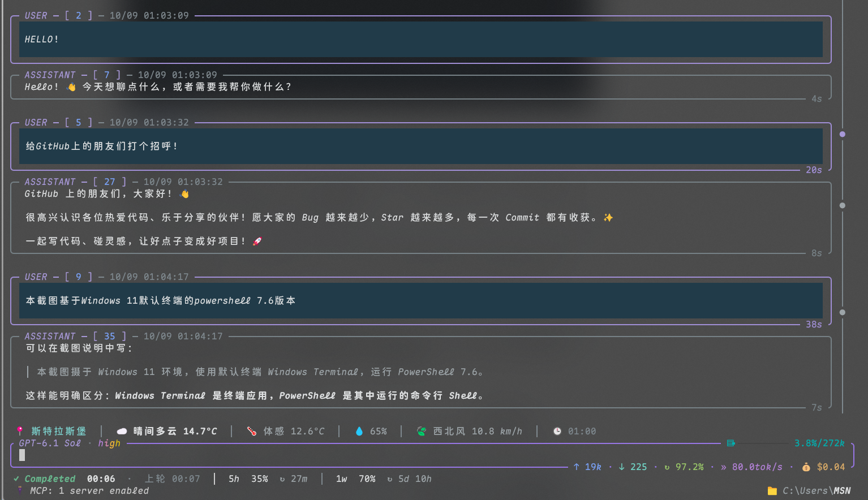Click the reset icon before 27m

coord(282,479)
